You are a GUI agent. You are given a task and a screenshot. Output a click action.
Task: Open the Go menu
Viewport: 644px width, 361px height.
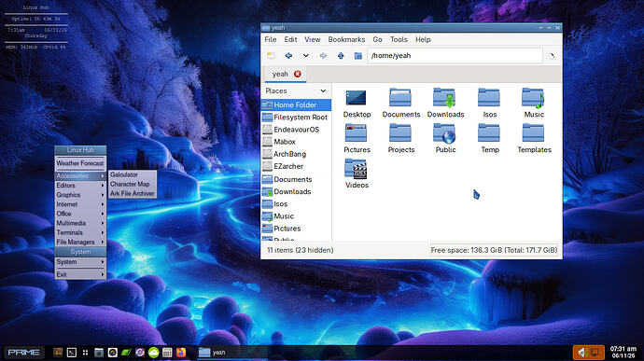(377, 39)
